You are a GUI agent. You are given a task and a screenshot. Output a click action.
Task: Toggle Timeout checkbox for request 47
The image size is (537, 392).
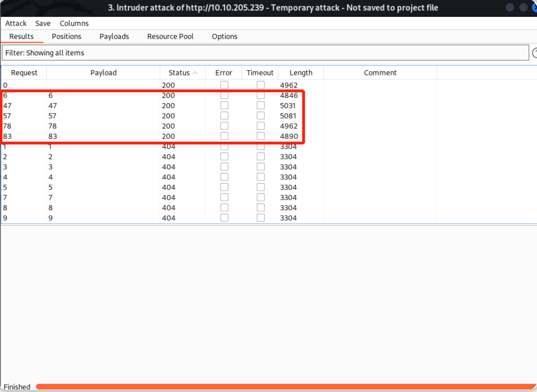coord(261,105)
